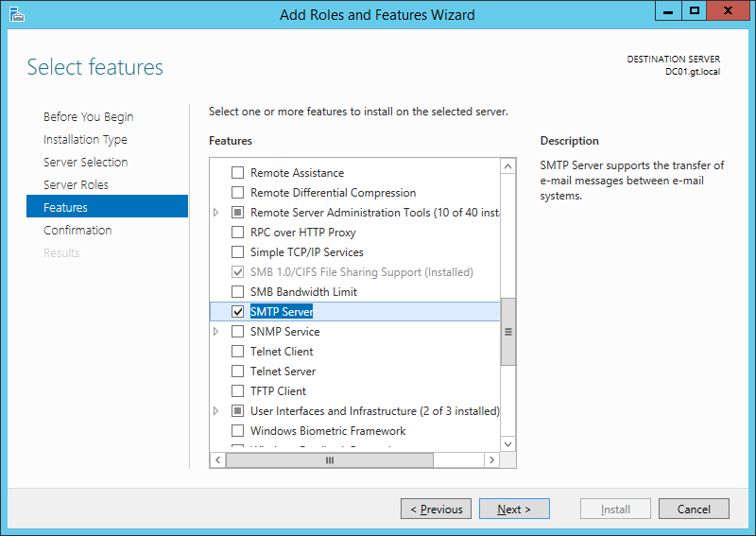756x536 pixels.
Task: Select the RPC over HTTP Proxy label
Action: pos(302,232)
